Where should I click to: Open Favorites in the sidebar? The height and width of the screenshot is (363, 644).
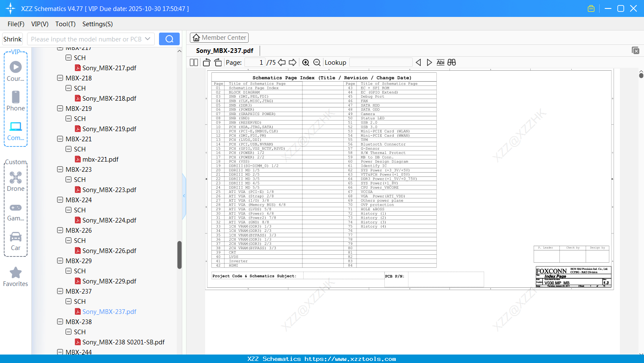[x=16, y=277]
